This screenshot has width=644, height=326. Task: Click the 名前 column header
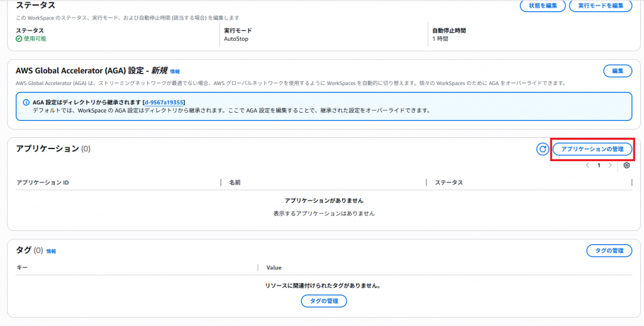[235, 183]
